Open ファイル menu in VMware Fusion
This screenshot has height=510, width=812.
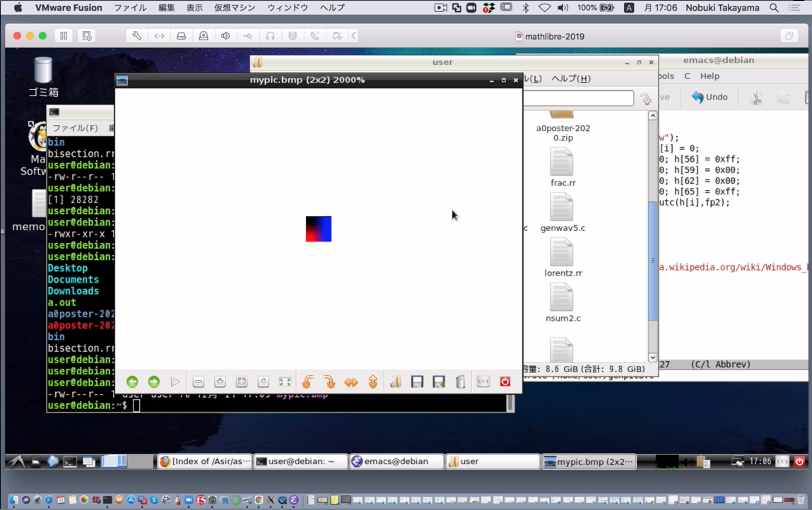[x=130, y=8]
